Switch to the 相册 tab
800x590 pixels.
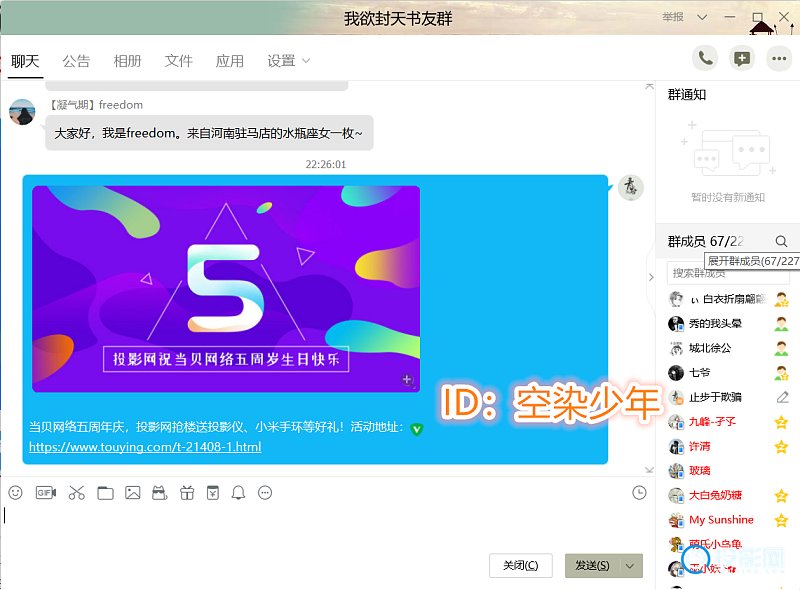point(127,61)
